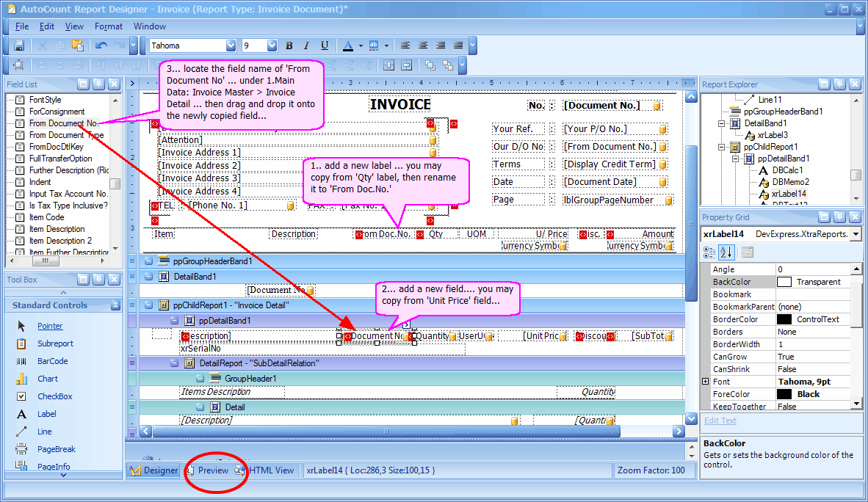Select the PageInfo control
Viewport: 868px width, 502px height.
tap(54, 466)
